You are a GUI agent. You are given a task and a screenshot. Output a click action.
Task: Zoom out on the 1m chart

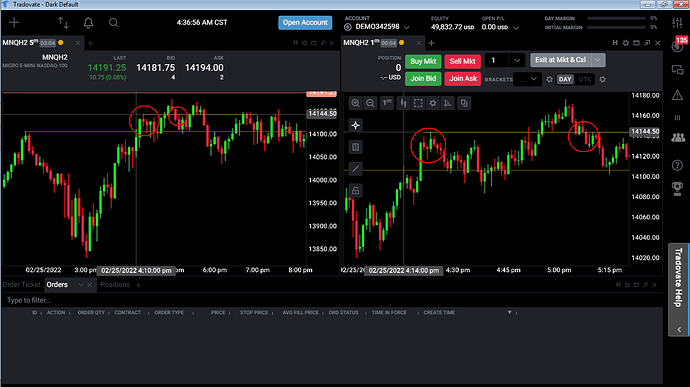point(371,103)
